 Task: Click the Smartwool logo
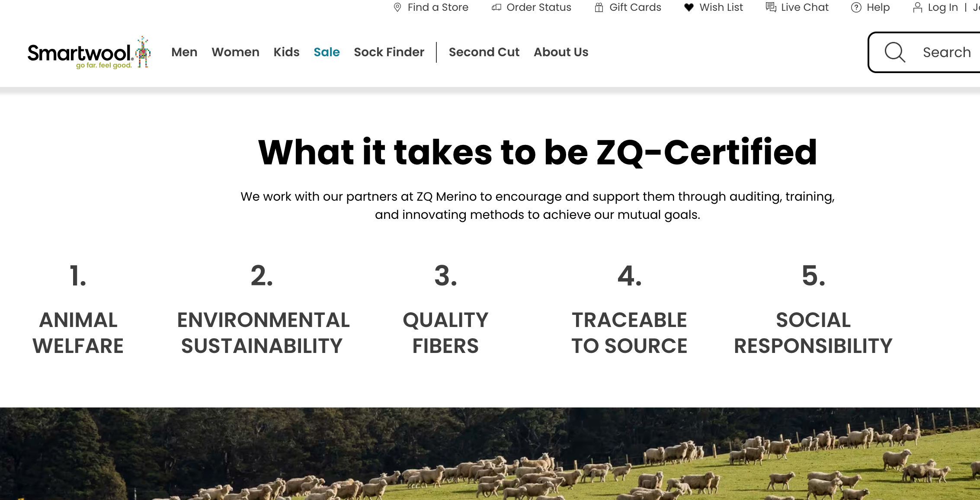pyautogui.click(x=89, y=53)
